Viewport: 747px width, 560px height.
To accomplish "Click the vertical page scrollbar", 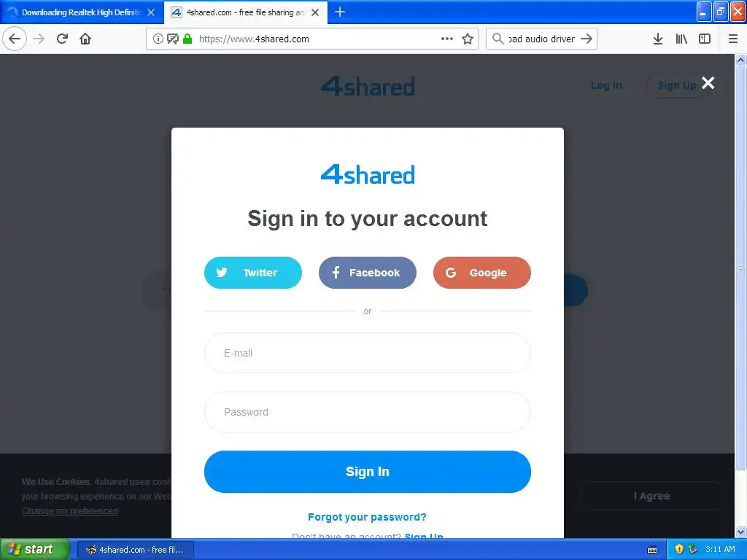I will (x=740, y=295).
